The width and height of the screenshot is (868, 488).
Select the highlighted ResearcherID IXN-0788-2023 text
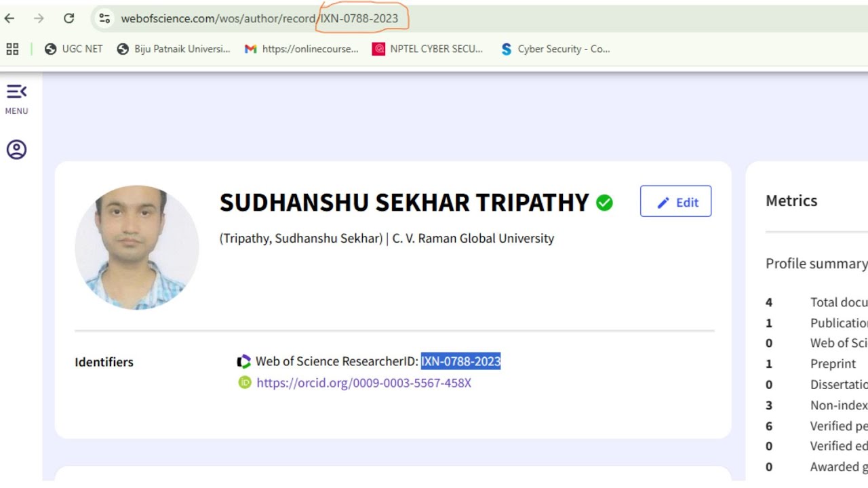click(460, 362)
